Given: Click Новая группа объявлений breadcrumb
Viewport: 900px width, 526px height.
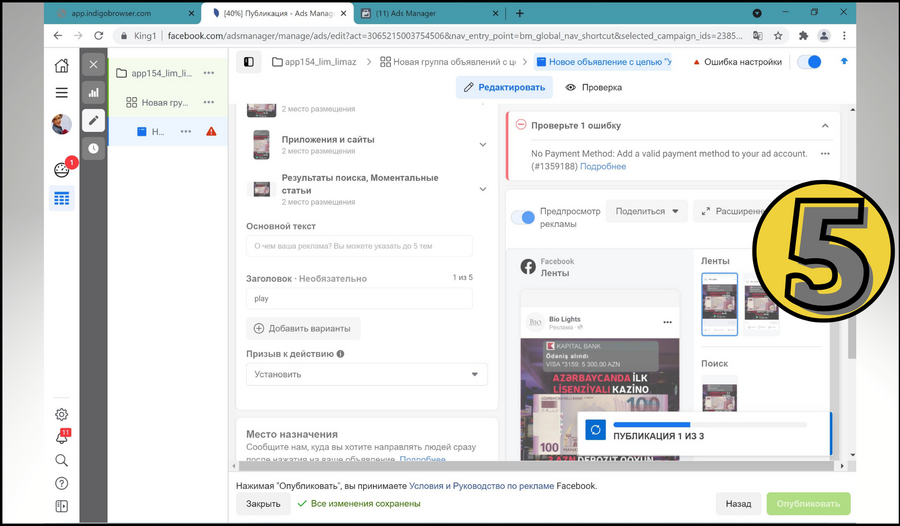Looking at the screenshot, I should [448, 61].
